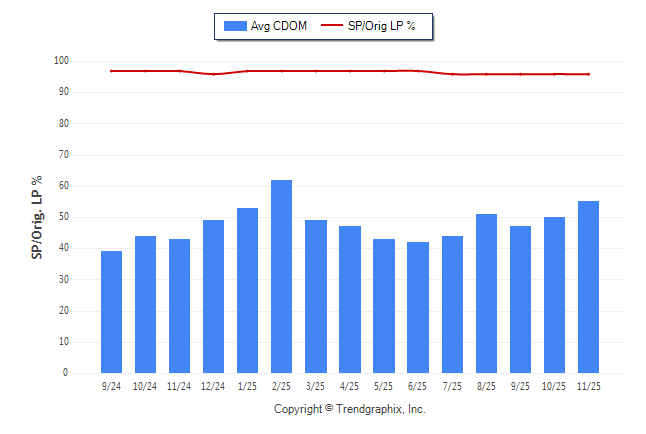This screenshot has width=646, height=434.
Task: Click the 10/25 bar
Action: [554, 295]
